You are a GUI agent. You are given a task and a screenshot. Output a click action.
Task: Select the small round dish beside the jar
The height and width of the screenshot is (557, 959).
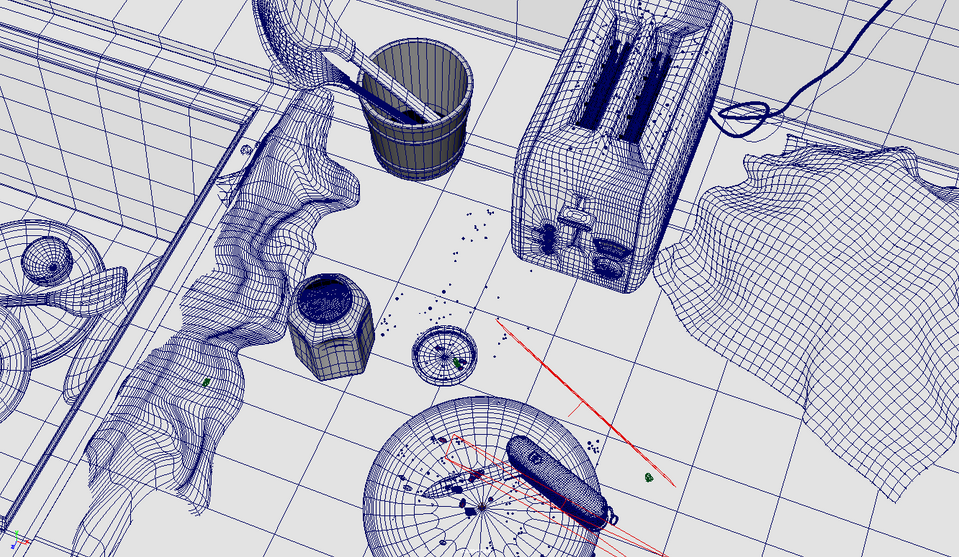click(445, 355)
